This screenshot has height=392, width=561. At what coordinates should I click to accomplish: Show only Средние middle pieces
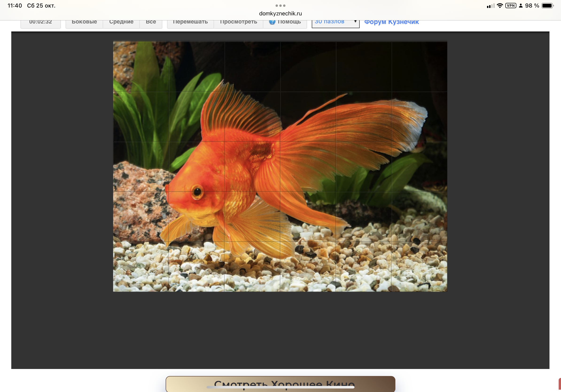pos(121,23)
